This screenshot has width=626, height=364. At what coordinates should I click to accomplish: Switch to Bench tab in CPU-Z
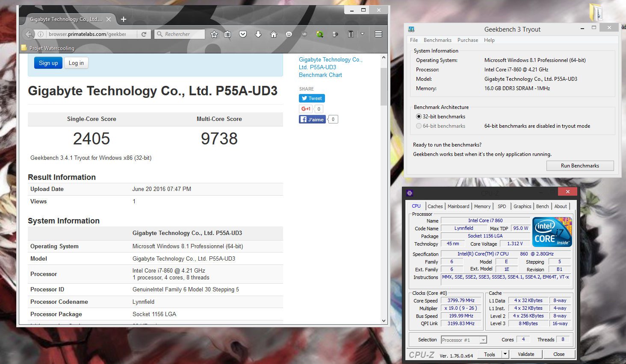542,206
